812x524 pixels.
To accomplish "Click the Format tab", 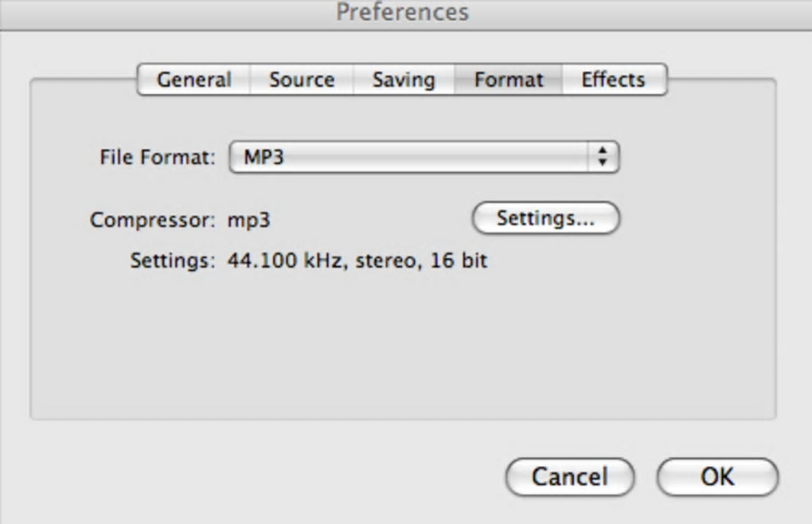I will pyautogui.click(x=509, y=80).
